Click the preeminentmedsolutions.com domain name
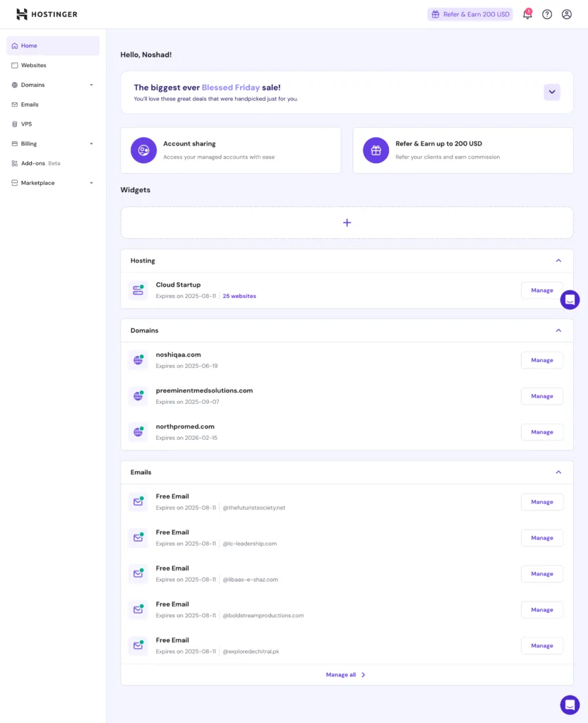The image size is (588, 723). click(204, 390)
